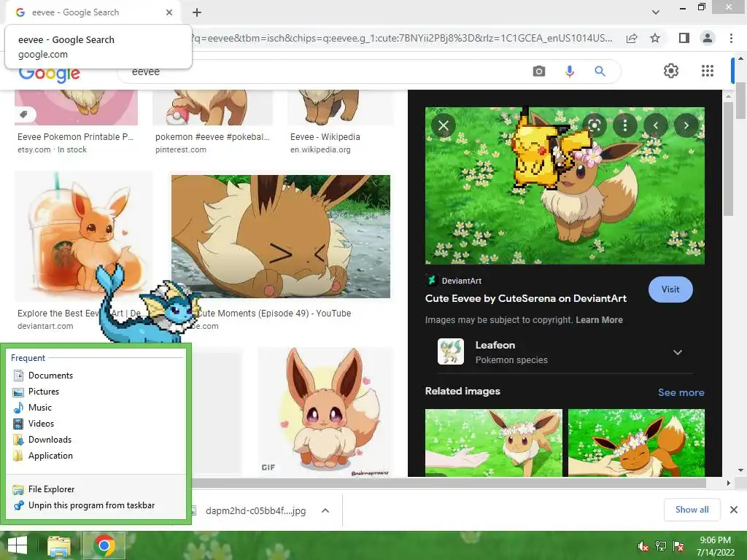Submit search with the magnifier icon

600,71
